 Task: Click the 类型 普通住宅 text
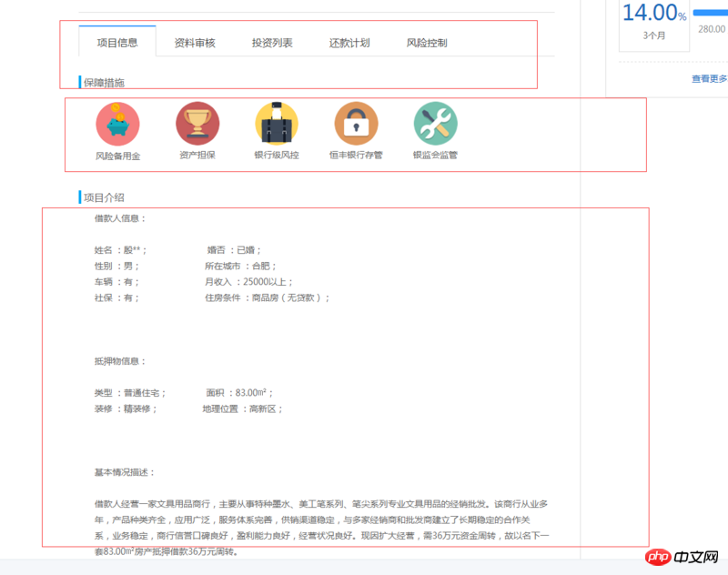point(130,393)
